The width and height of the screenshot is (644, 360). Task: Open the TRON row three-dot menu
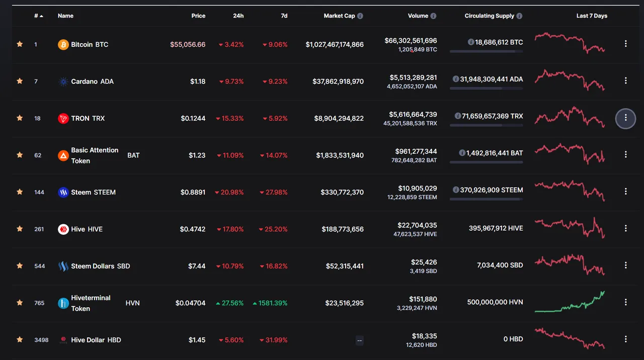tap(626, 118)
